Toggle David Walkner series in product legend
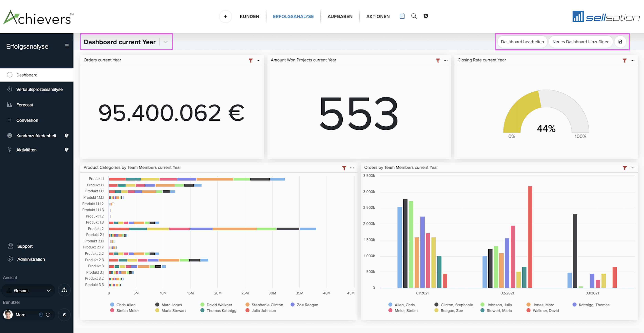The image size is (644, 333). coord(216,305)
